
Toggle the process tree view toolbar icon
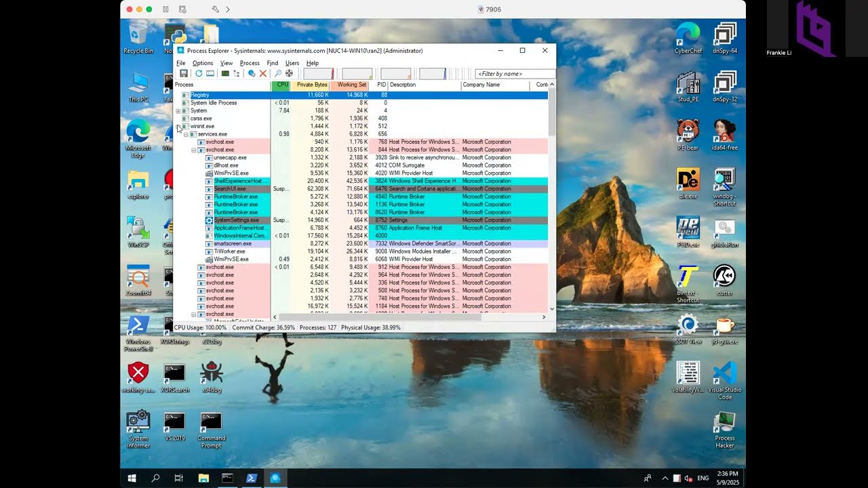click(237, 73)
